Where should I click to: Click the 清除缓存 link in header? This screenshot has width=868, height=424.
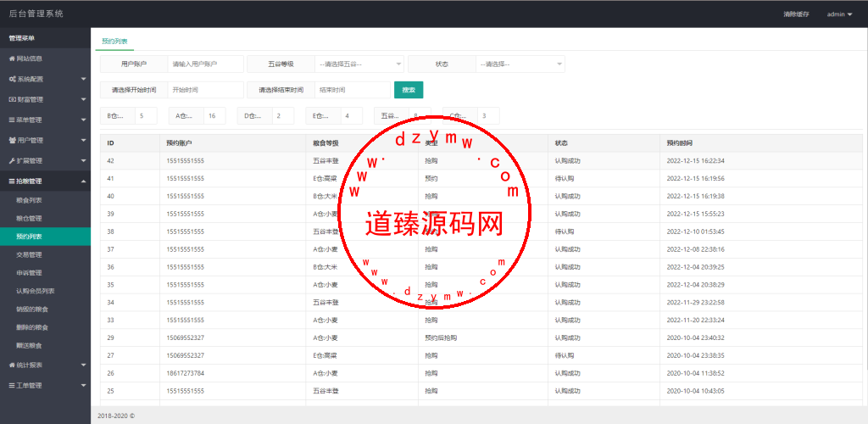[796, 14]
